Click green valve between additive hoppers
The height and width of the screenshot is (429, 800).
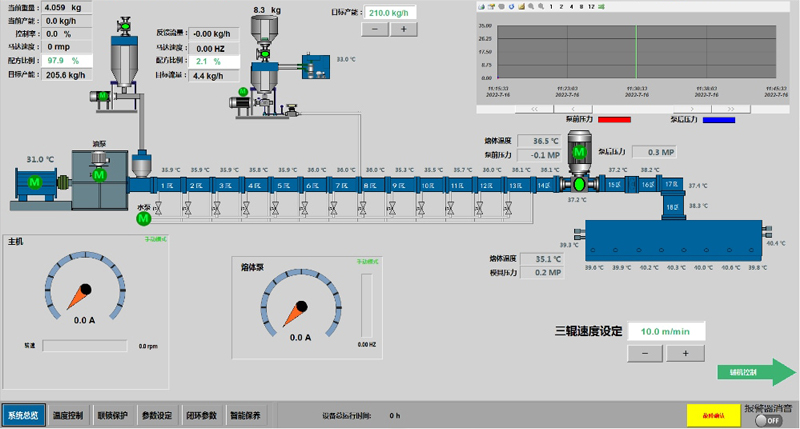point(265,53)
